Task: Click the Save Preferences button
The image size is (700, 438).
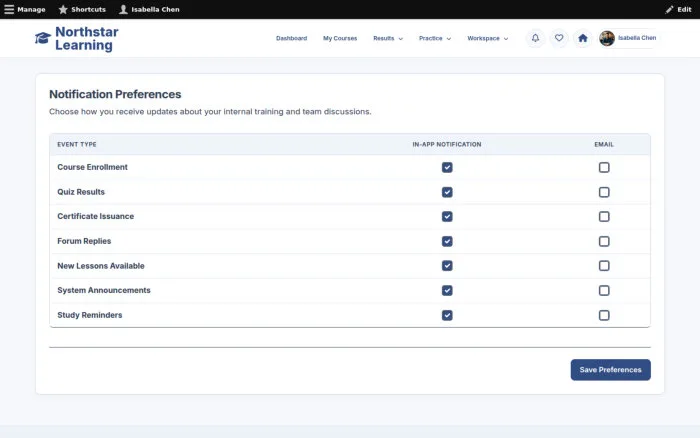Action: pos(610,370)
